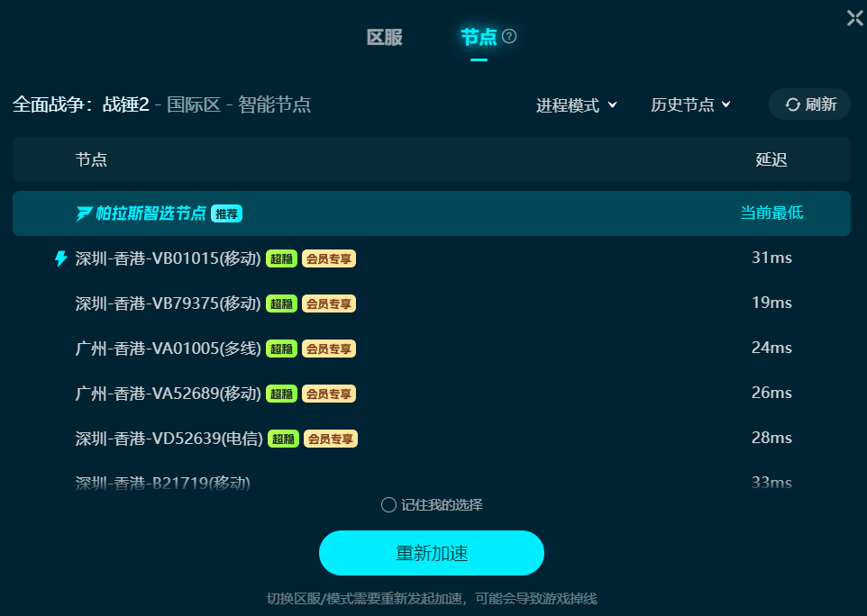Click 超稳 badge on 深圳-香港-VB79375 node
This screenshot has width=867, height=616.
click(x=281, y=303)
